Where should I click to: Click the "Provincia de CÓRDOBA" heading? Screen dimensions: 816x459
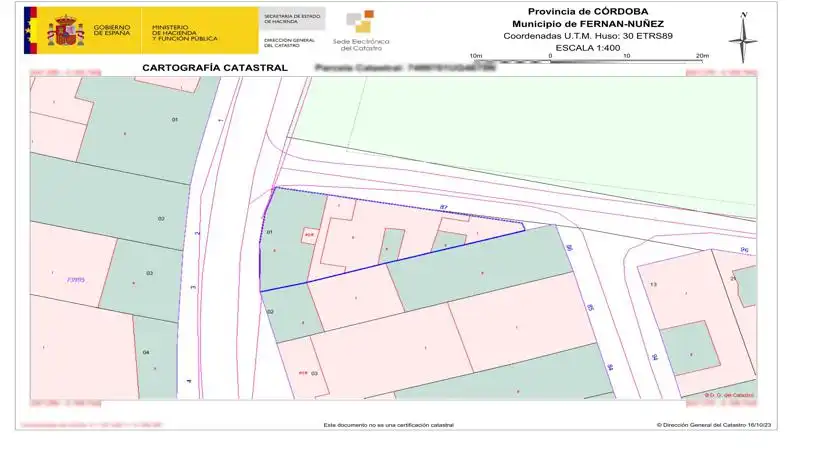click(x=588, y=11)
